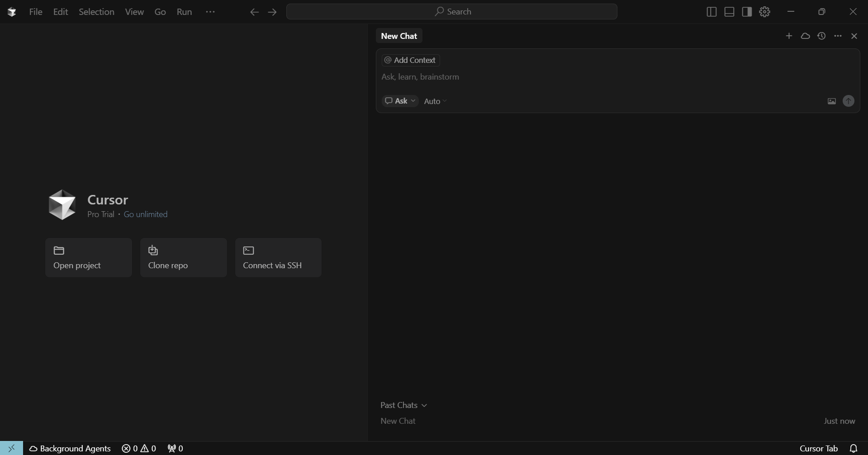Toggle the AI pane layout icon
Image resolution: width=868 pixels, height=455 pixels.
pyautogui.click(x=747, y=12)
